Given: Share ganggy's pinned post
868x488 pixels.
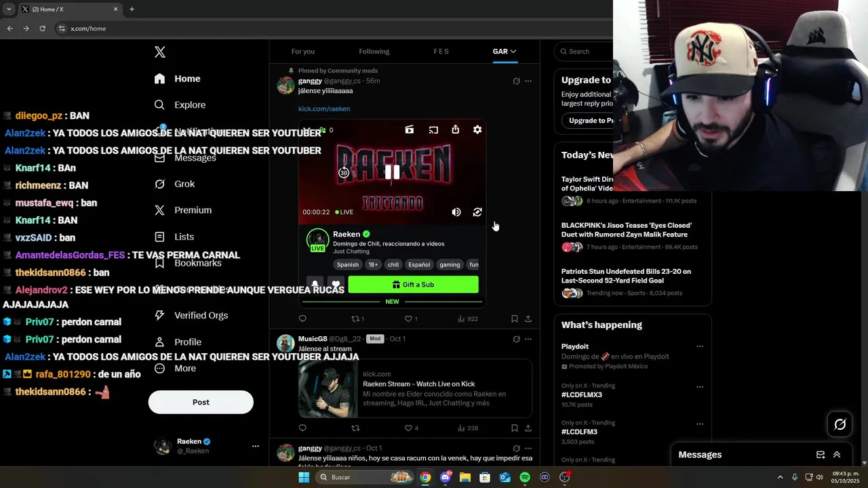Looking at the screenshot, I should coord(528,319).
